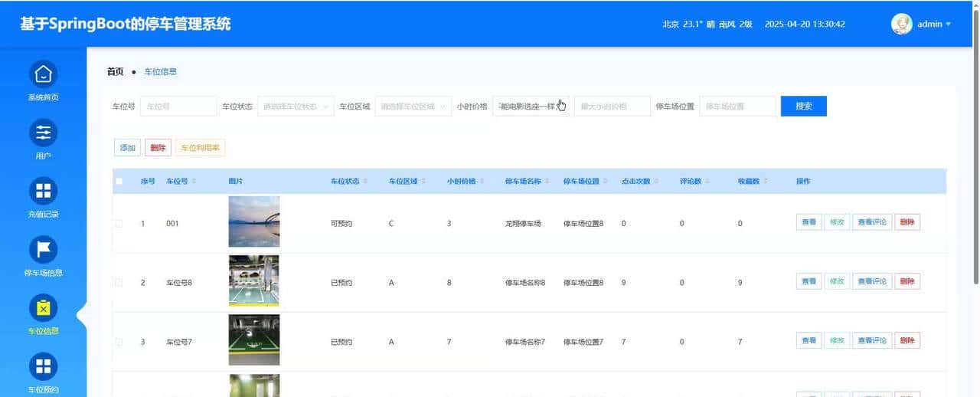Focus the 最大小时价格 input
Screen dimensions: 980x397
point(612,107)
